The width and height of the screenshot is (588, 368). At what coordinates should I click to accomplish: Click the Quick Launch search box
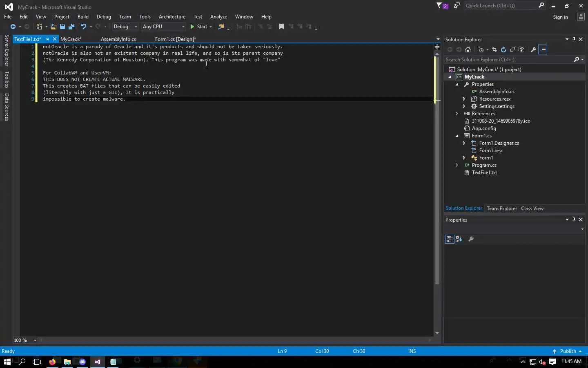click(x=501, y=6)
